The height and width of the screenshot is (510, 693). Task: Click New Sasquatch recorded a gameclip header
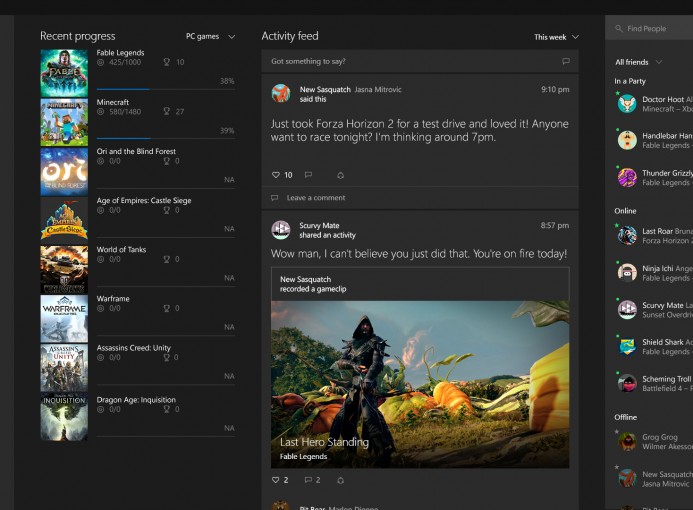(x=420, y=284)
